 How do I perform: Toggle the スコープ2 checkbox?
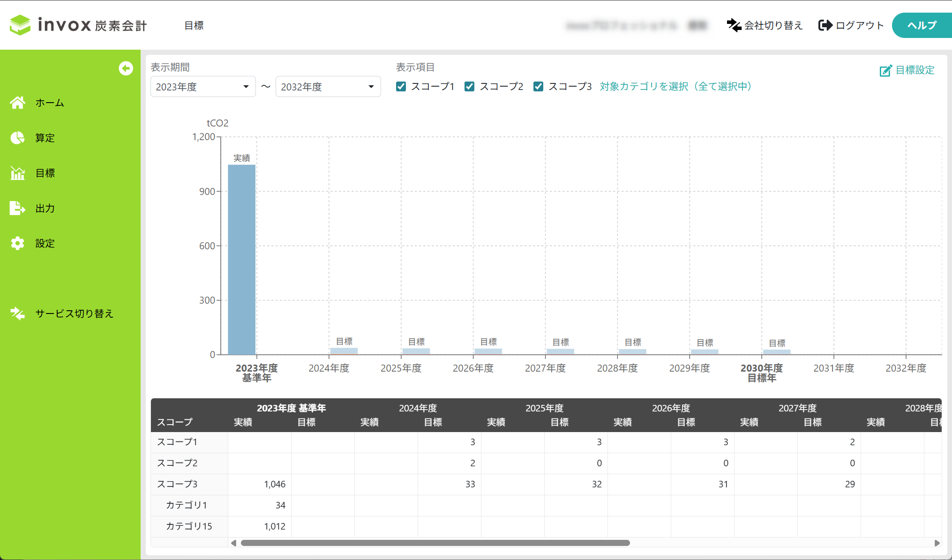coord(469,87)
